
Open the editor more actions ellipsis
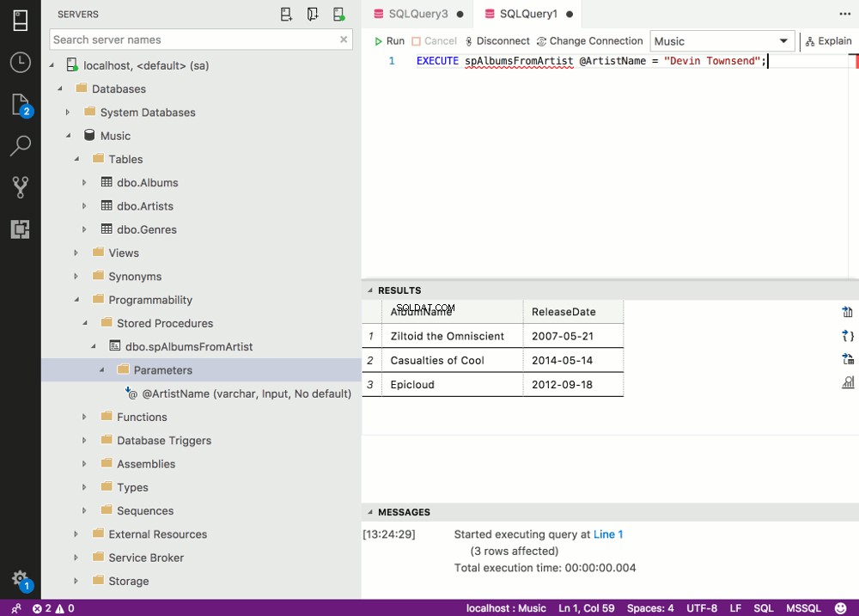point(844,15)
